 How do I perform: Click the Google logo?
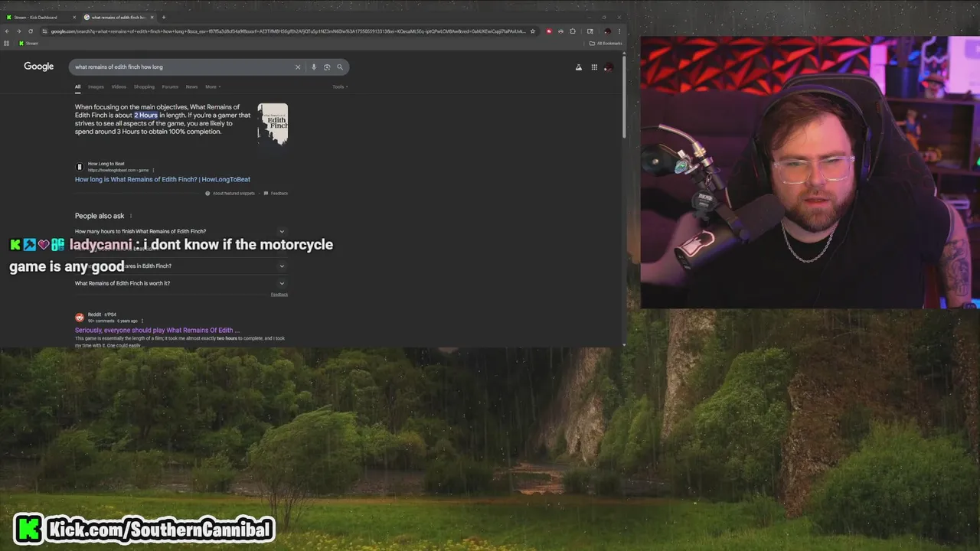point(38,67)
